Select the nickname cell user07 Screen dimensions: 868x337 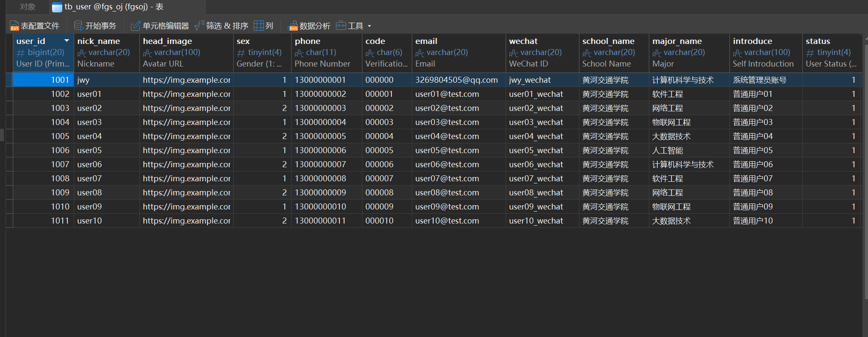[x=107, y=179]
